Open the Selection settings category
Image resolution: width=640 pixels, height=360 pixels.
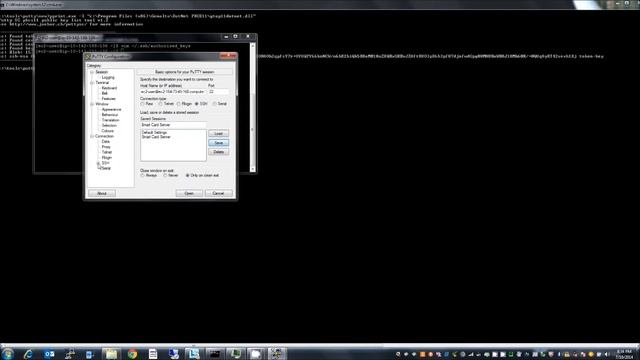[109, 125]
